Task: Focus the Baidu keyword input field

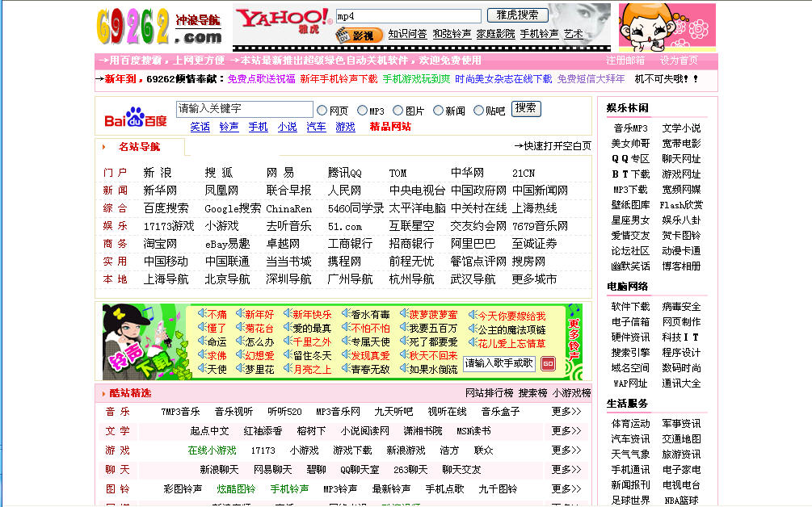Action: pos(245,109)
